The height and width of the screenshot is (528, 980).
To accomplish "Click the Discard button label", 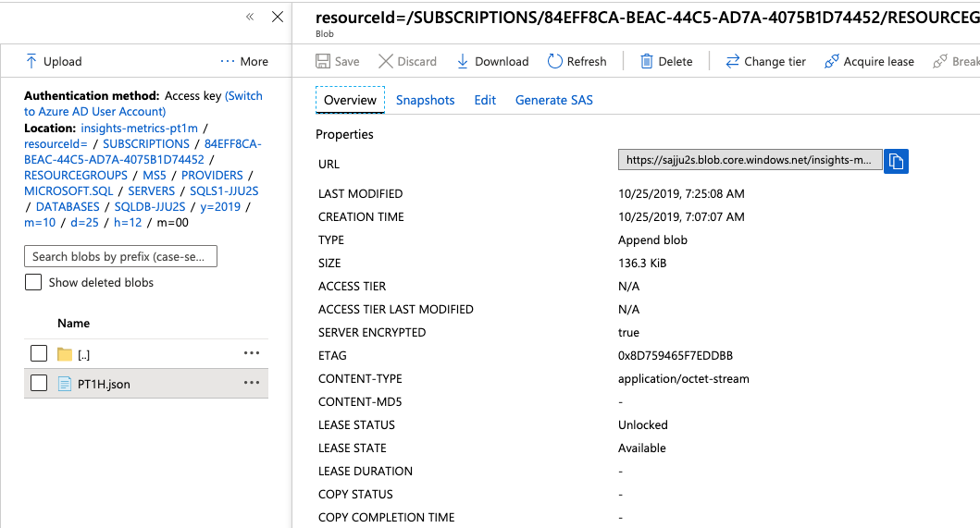I will pyautogui.click(x=416, y=61).
